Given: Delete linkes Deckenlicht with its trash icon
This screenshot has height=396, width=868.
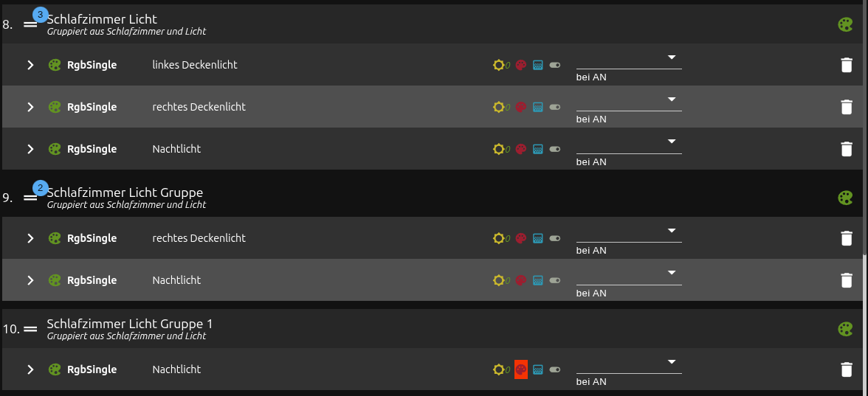Looking at the screenshot, I should click(847, 65).
